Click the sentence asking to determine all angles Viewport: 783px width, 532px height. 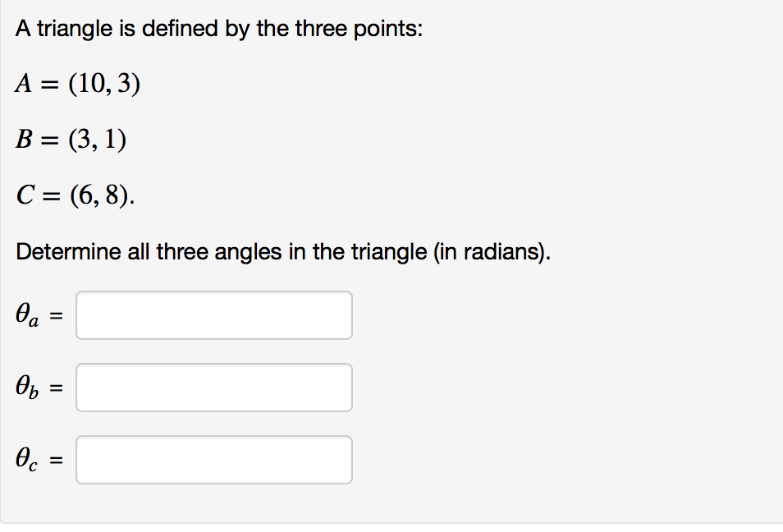(283, 251)
